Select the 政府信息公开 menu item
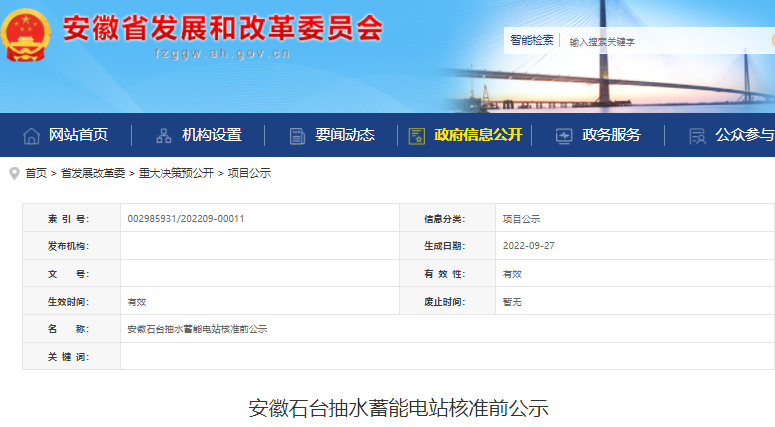Viewport: 775px width, 427px height. pyautogui.click(x=478, y=135)
